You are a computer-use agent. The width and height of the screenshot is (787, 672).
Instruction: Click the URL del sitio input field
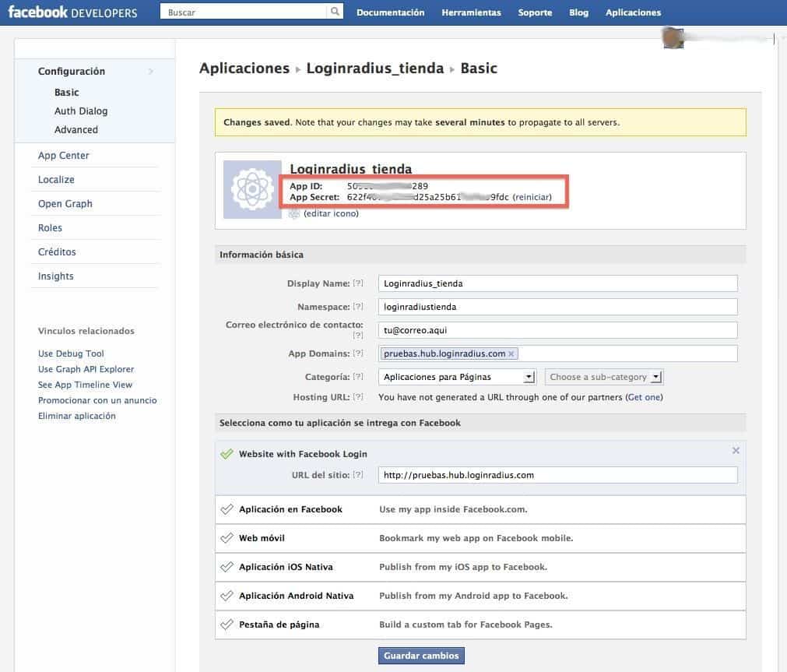[558, 475]
